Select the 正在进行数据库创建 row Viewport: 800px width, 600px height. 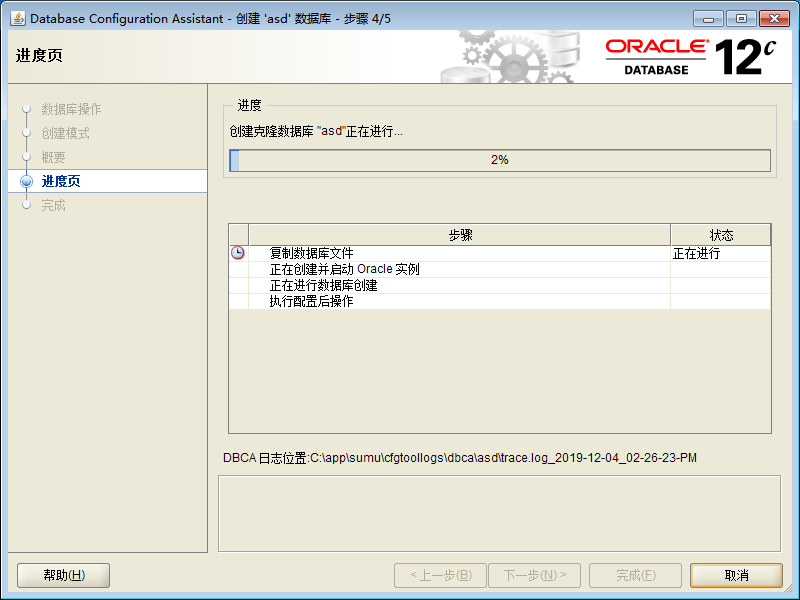coord(500,285)
